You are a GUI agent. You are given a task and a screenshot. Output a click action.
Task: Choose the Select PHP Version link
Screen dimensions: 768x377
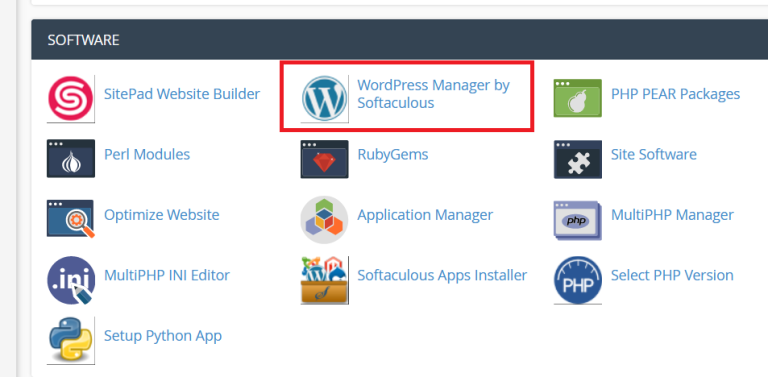(x=672, y=275)
